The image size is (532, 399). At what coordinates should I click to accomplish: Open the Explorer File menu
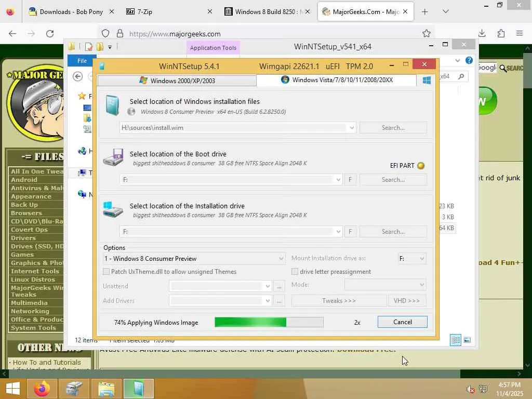tap(82, 61)
